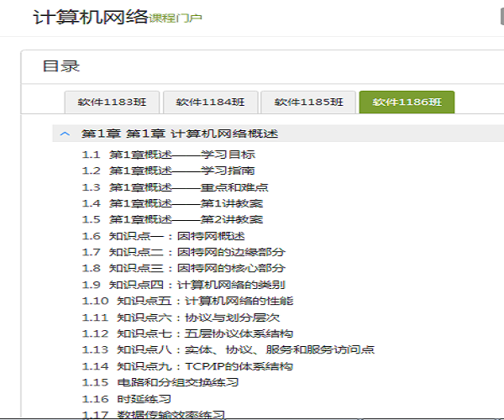Switch to the 软件1183班 tab

pos(112,102)
